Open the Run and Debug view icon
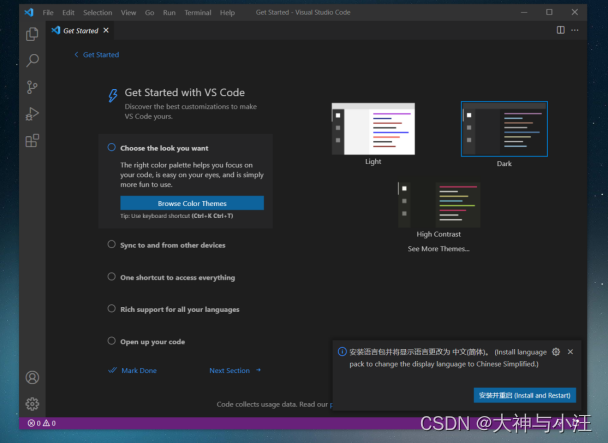This screenshot has height=443, width=608. pyautogui.click(x=32, y=114)
